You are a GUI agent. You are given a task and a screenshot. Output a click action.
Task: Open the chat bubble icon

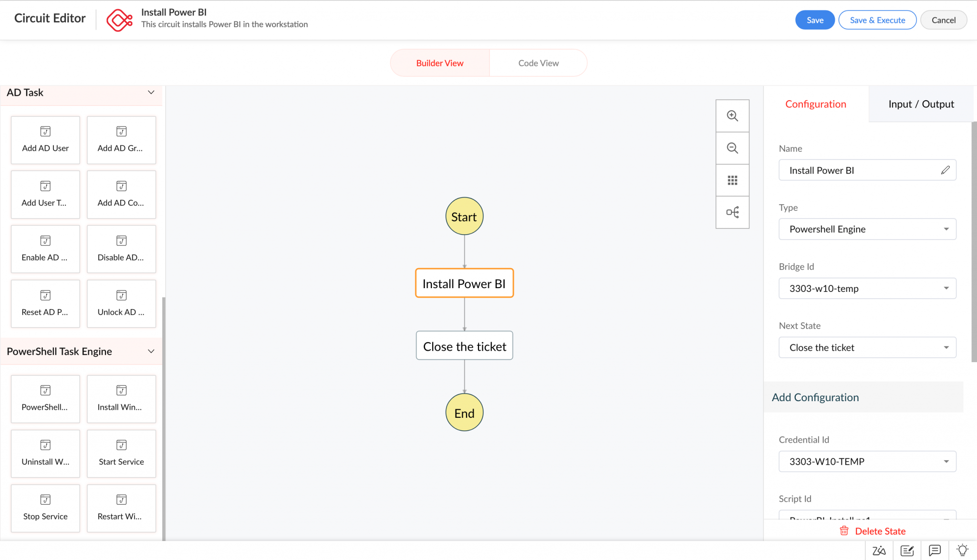coord(935,550)
